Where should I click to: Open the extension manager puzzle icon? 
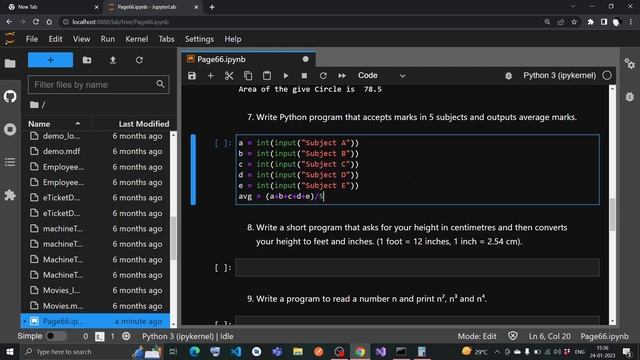pos(10,195)
